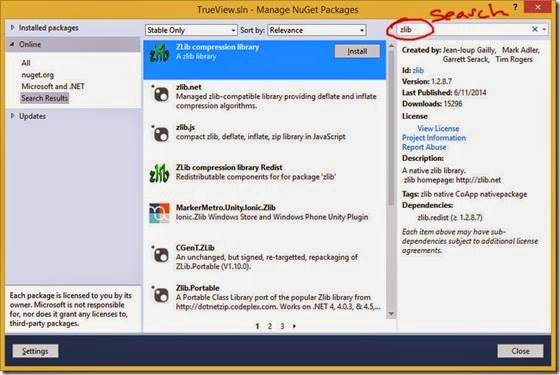Screen dimensions: 560x375
Task: Close the Manage NuGet Packages window
Action: tap(538, 8)
